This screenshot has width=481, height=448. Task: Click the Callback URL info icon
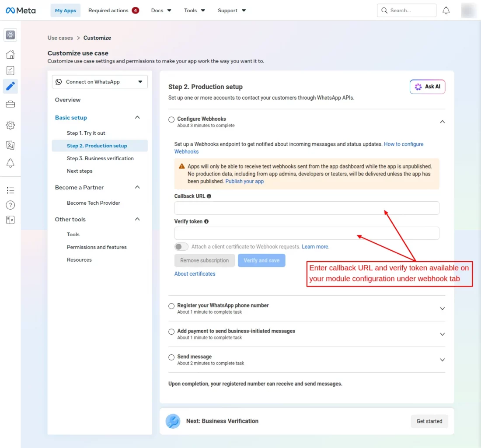tap(209, 196)
